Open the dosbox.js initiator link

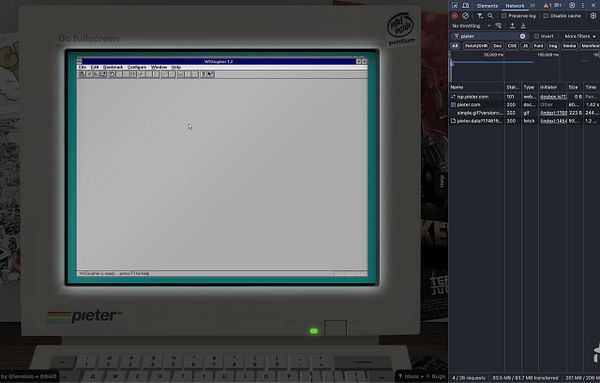point(553,97)
